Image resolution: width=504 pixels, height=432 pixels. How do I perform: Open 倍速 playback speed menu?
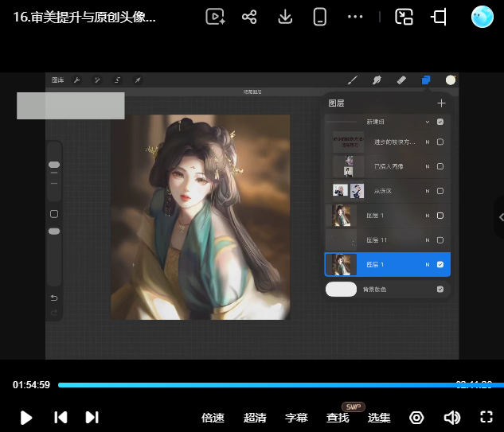(213, 418)
